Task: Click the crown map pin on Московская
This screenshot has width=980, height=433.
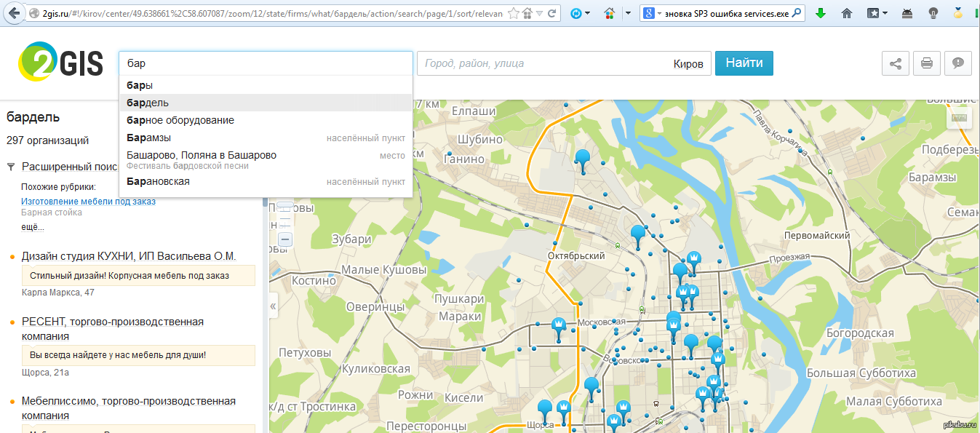Action: coord(559,328)
